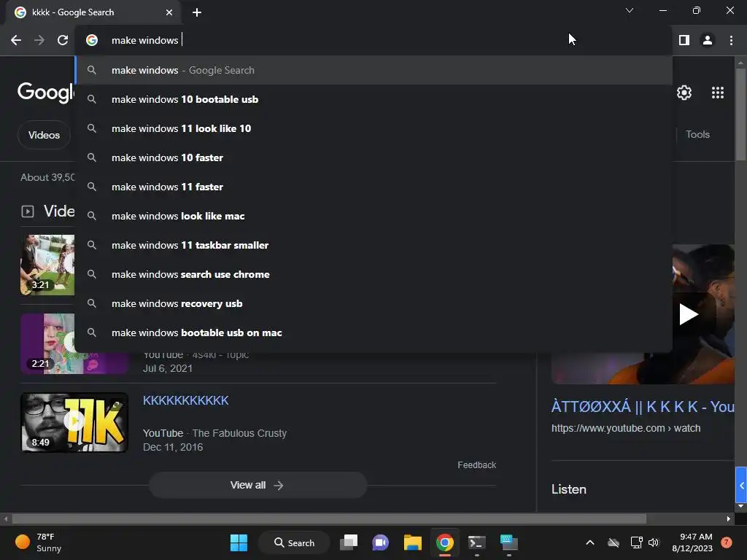Open the teal keyboard app on taskbar
This screenshot has width=747, height=560.
coord(508,542)
